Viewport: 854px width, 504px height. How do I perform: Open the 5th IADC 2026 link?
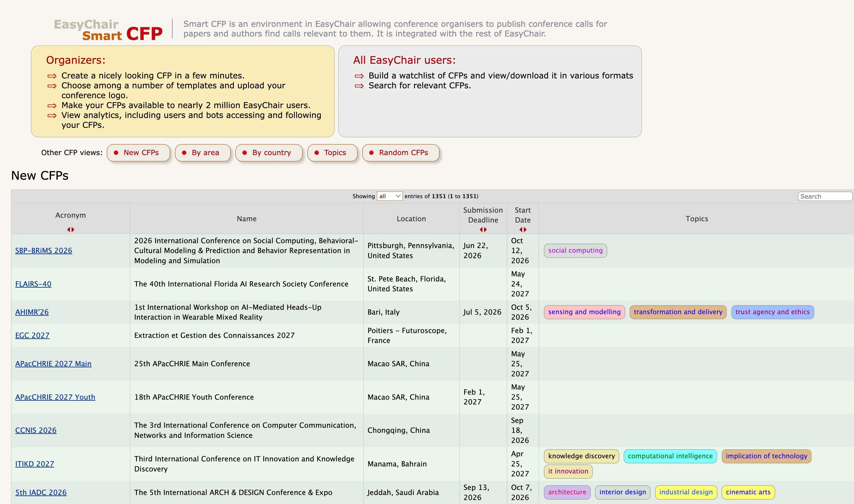pyautogui.click(x=41, y=492)
